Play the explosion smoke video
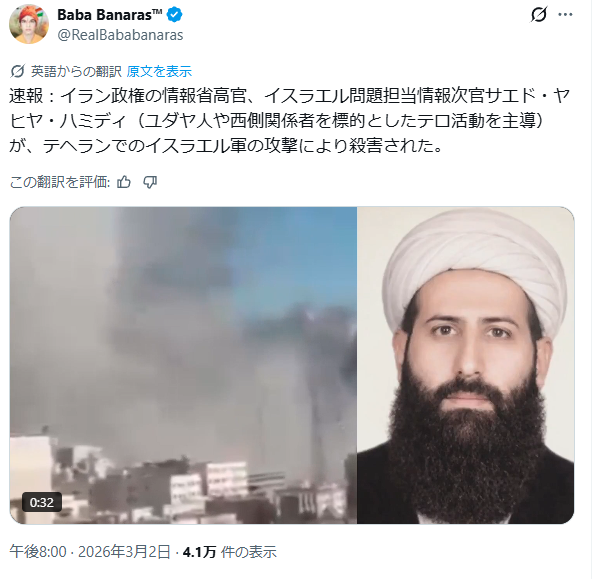The height and width of the screenshot is (579, 595). click(183, 365)
